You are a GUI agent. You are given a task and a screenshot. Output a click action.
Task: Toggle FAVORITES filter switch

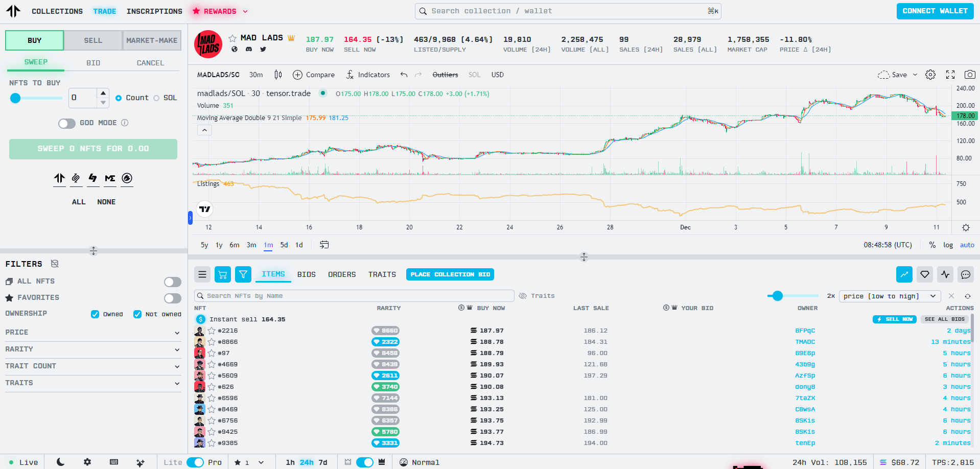tap(173, 298)
